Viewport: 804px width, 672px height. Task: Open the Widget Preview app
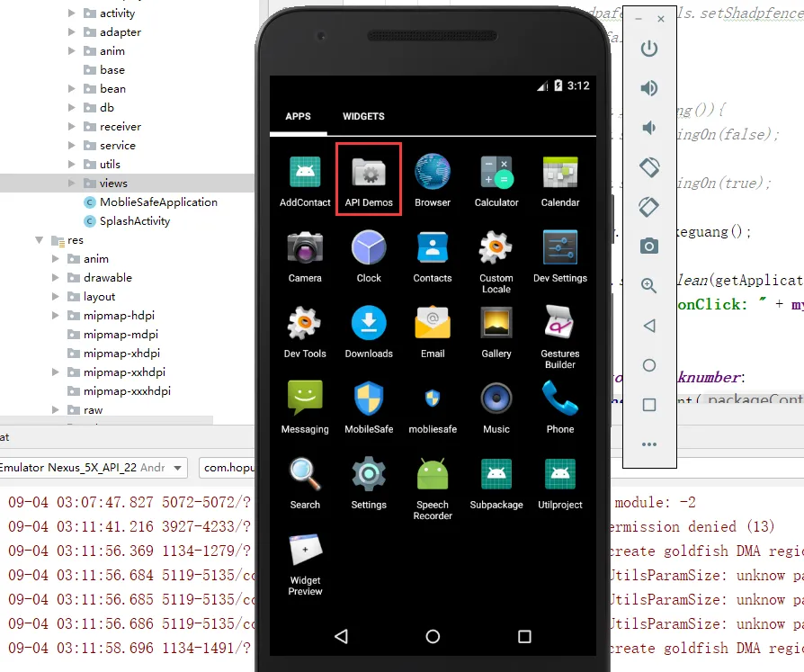coord(305,563)
